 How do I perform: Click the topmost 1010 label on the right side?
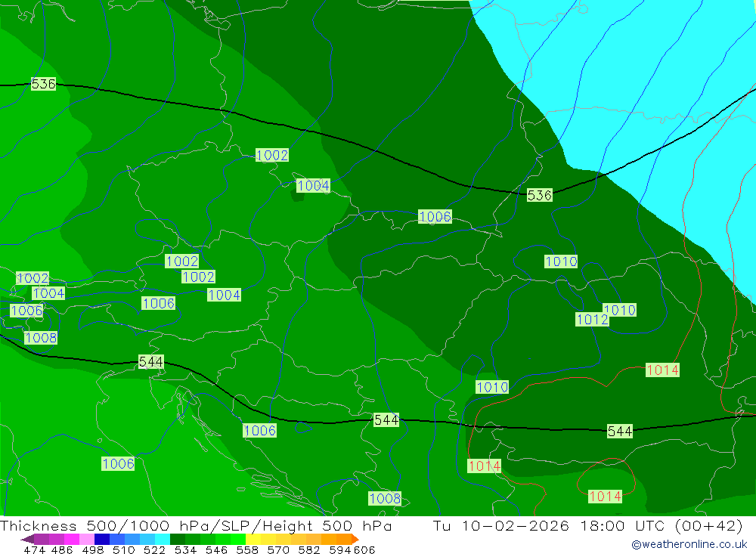(561, 262)
